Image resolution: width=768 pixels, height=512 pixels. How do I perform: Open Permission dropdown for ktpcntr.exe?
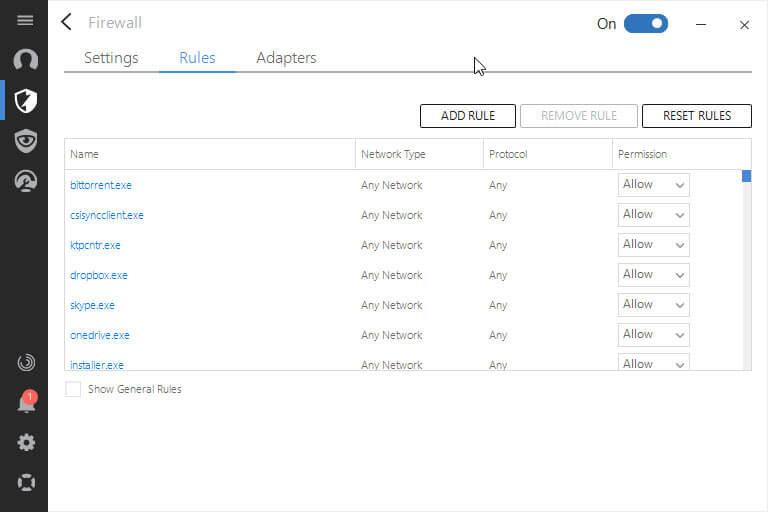653,244
